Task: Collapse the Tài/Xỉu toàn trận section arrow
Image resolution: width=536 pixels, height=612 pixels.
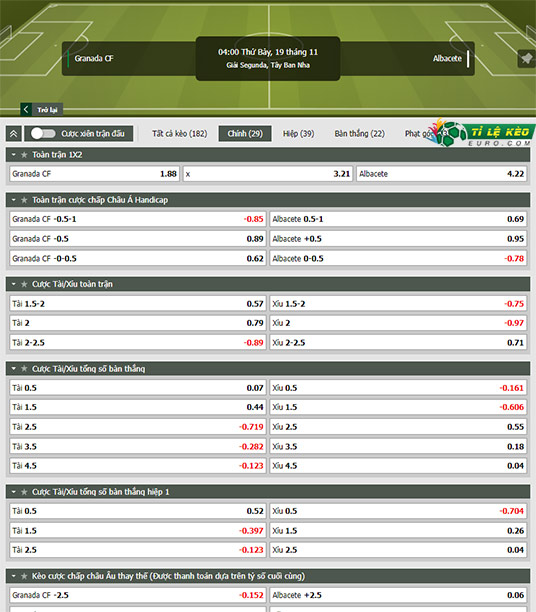Action: click(14, 284)
